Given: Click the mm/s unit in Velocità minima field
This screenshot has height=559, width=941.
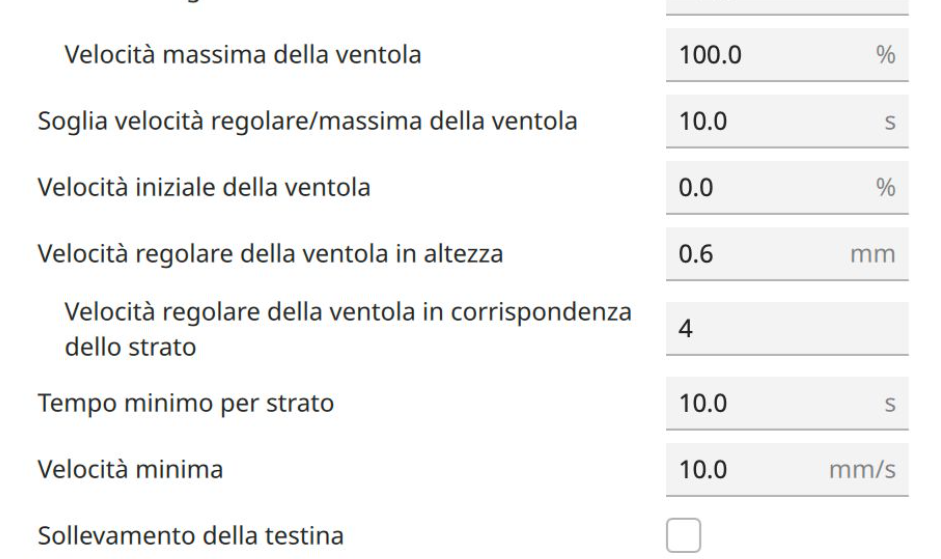Looking at the screenshot, I should [x=863, y=470].
